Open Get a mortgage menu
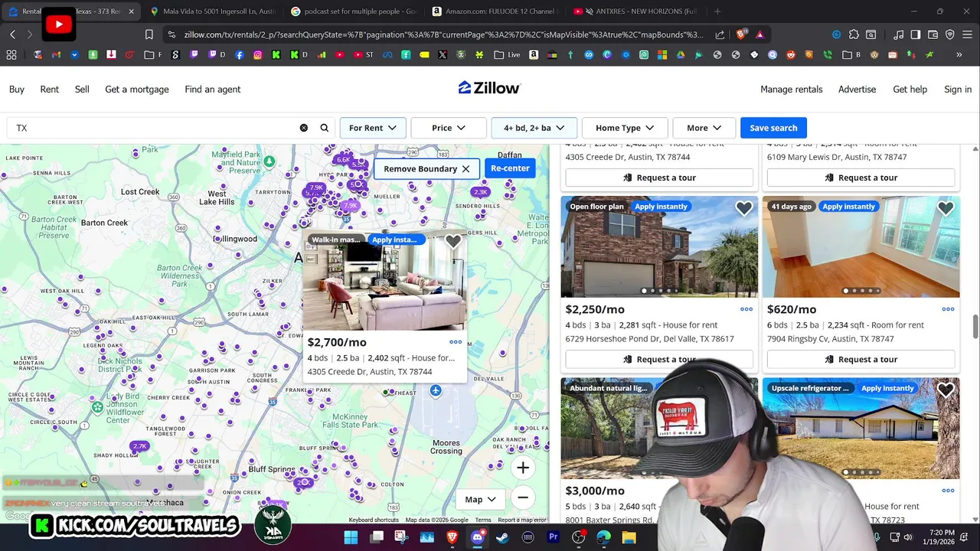The height and width of the screenshot is (551, 980). [137, 89]
